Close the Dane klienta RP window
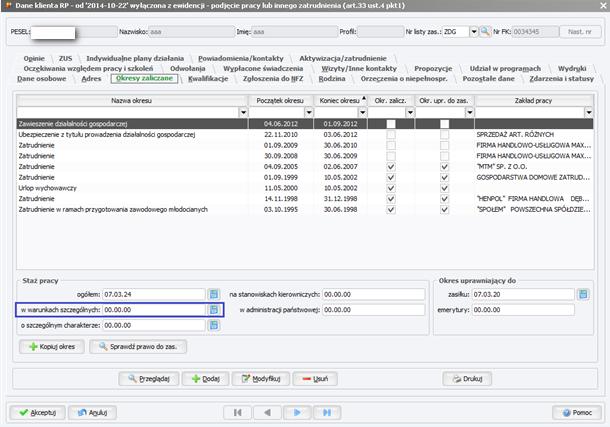 (x=603, y=5)
